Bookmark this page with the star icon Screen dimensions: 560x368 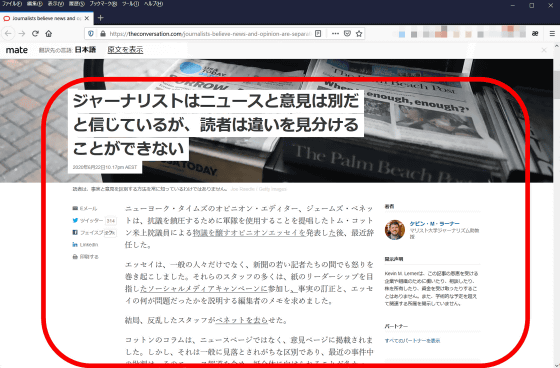pyautogui.click(x=359, y=34)
